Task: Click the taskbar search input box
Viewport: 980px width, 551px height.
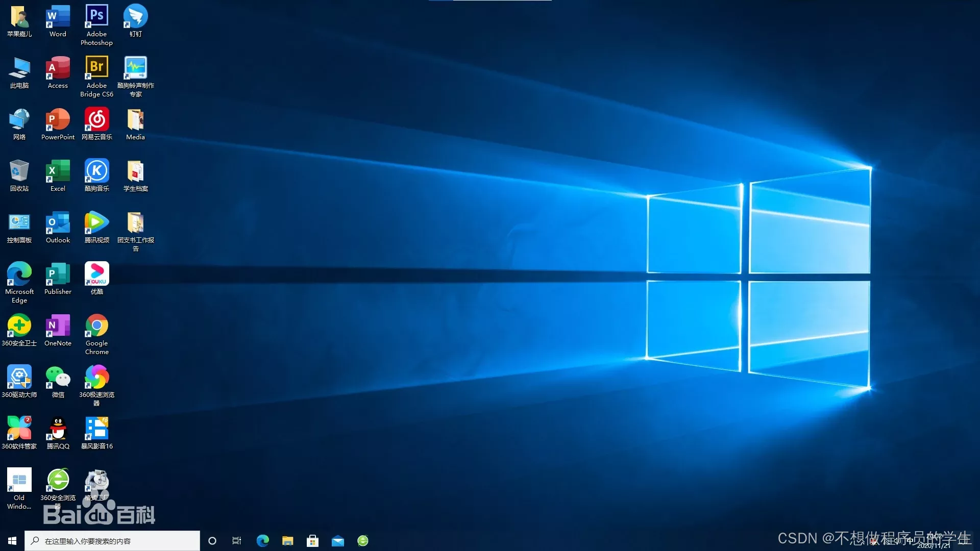Action: coord(112,541)
